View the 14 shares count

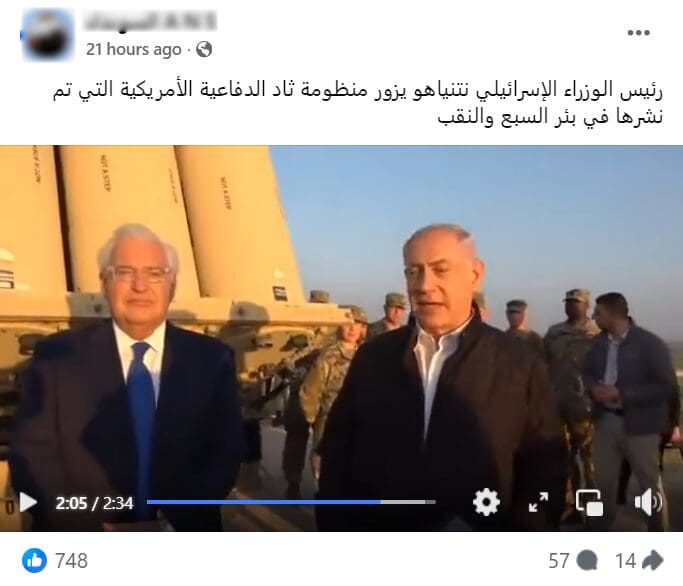626,561
